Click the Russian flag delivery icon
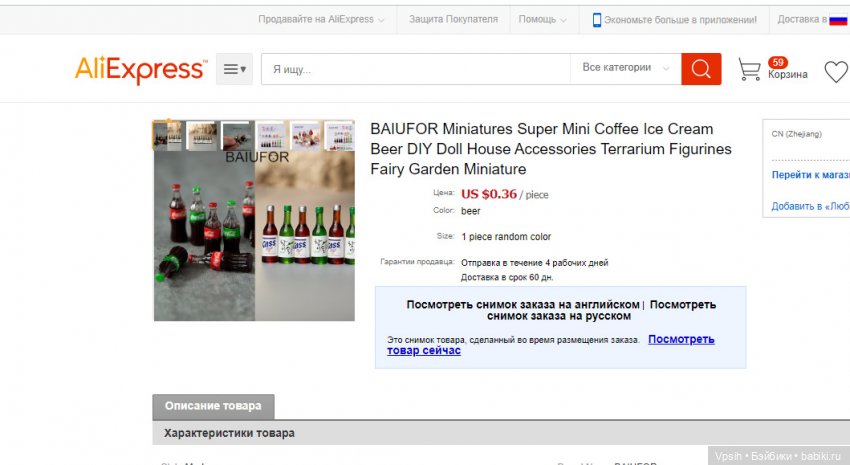The image size is (850, 465). [838, 19]
